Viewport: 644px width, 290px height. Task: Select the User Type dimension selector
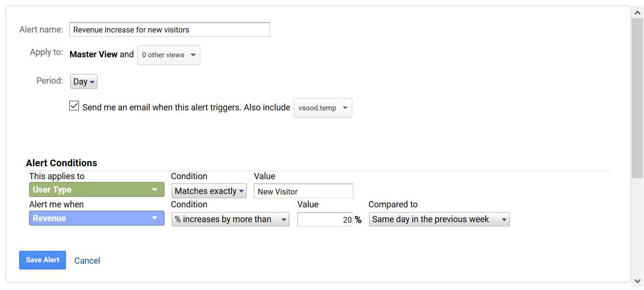(x=96, y=190)
